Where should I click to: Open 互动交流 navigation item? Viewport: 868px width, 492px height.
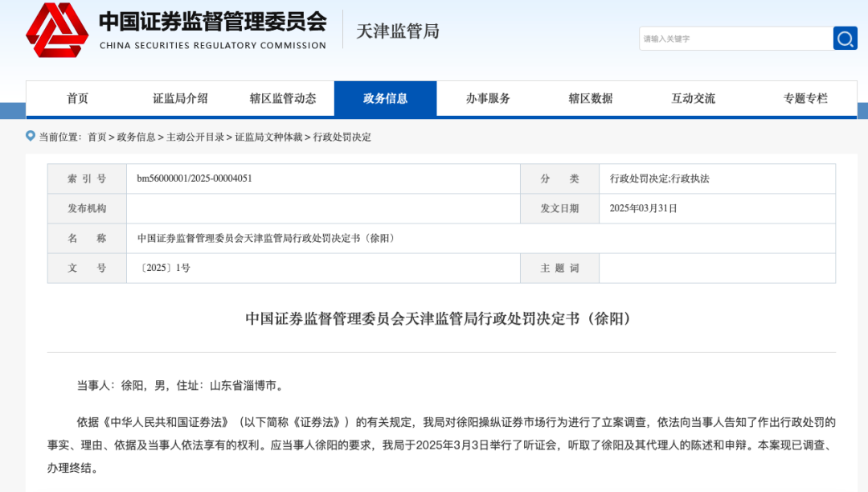click(x=693, y=98)
